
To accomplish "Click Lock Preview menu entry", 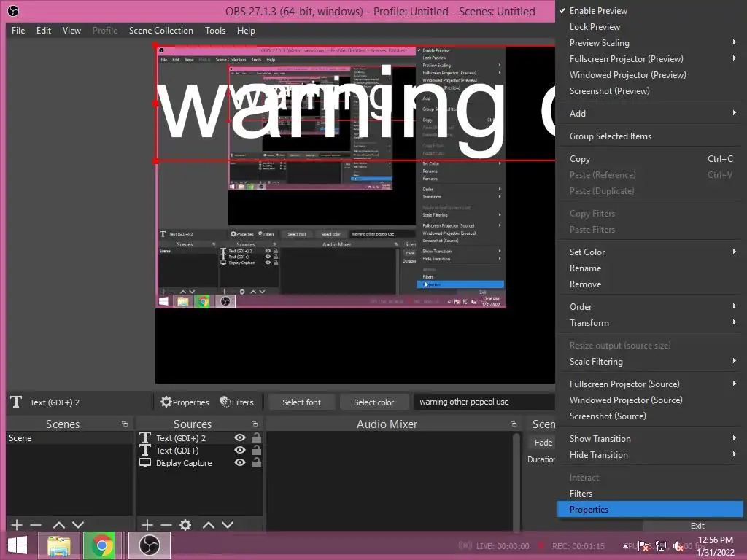I will pos(649,27).
